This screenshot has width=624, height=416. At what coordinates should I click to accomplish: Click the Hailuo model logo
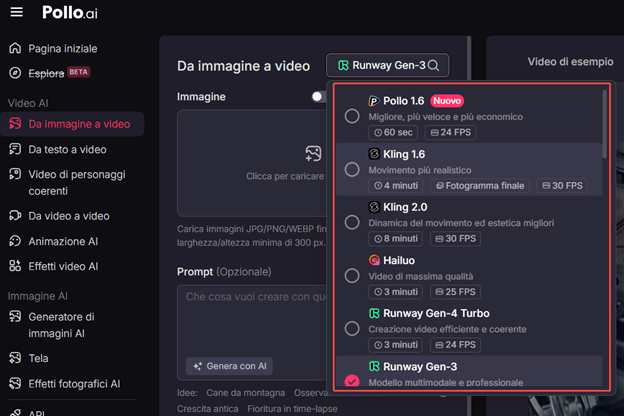pos(374,260)
